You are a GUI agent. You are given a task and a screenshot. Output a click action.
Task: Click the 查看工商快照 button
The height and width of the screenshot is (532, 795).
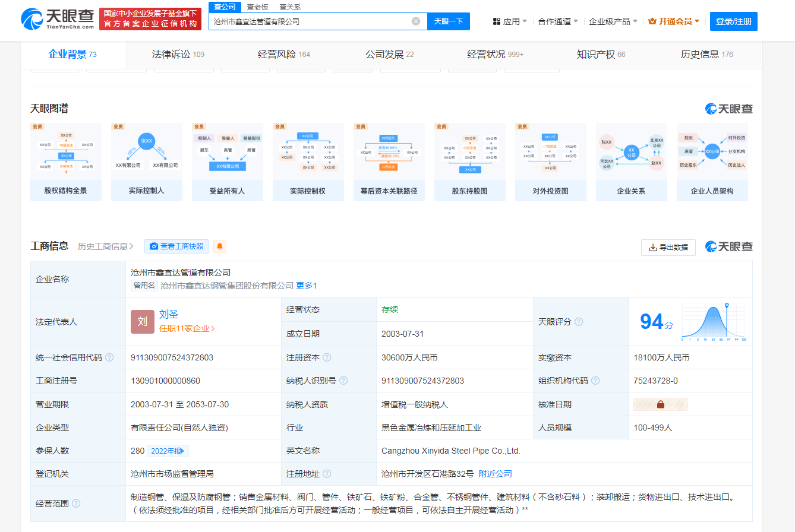tap(176, 246)
